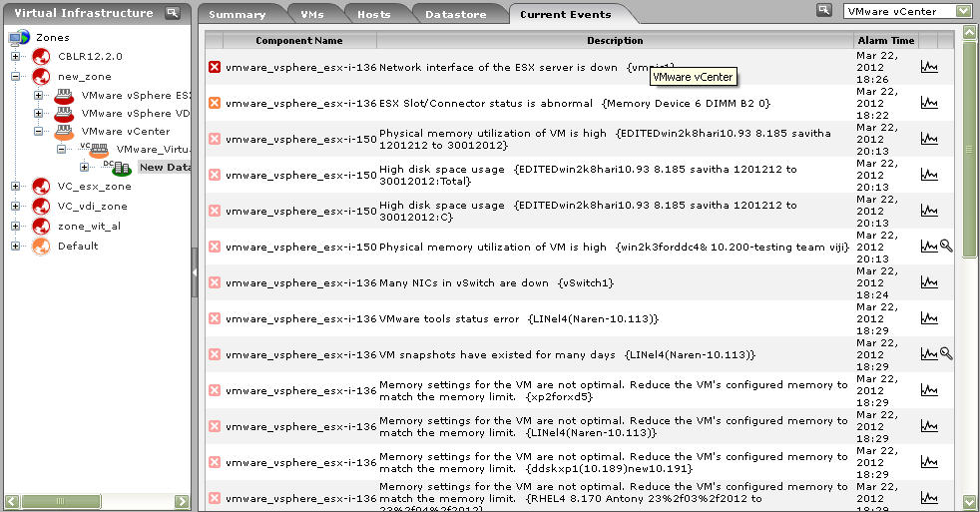The width and height of the screenshot is (980, 512).
Task: Click the orange VMware vCenter component icon
Action: 64,132
